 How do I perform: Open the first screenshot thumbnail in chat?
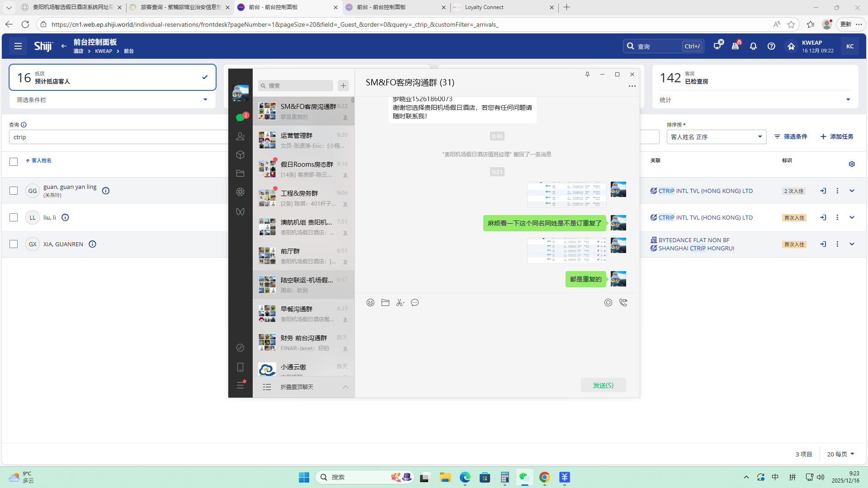pyautogui.click(x=566, y=195)
